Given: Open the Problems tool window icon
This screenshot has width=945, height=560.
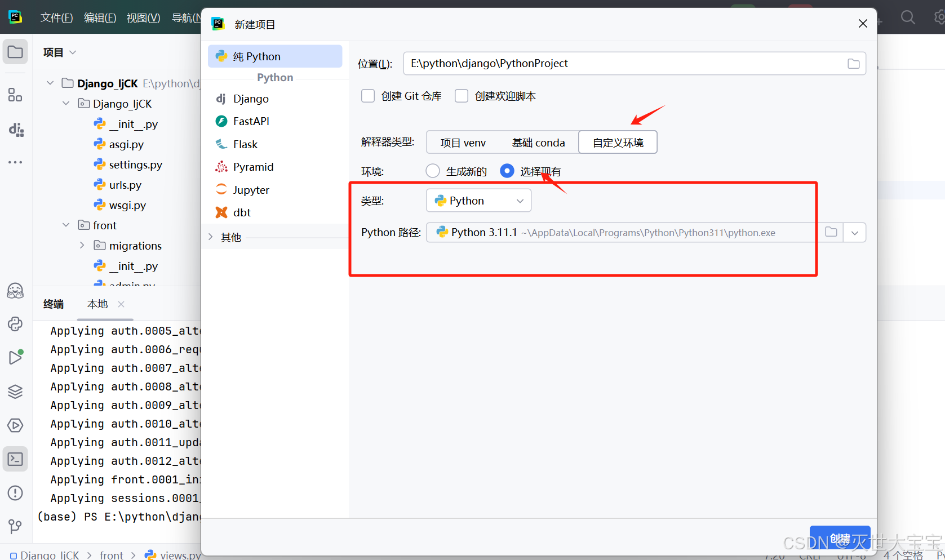Looking at the screenshot, I should (15, 492).
